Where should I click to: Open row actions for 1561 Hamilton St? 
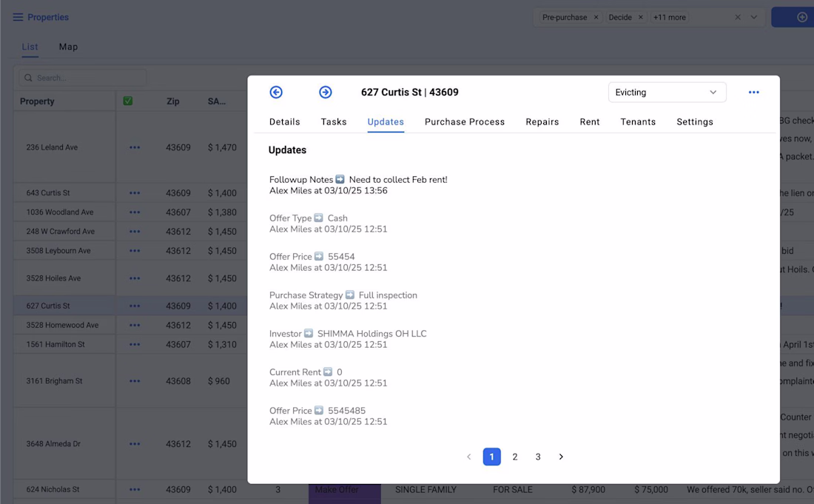click(x=135, y=344)
